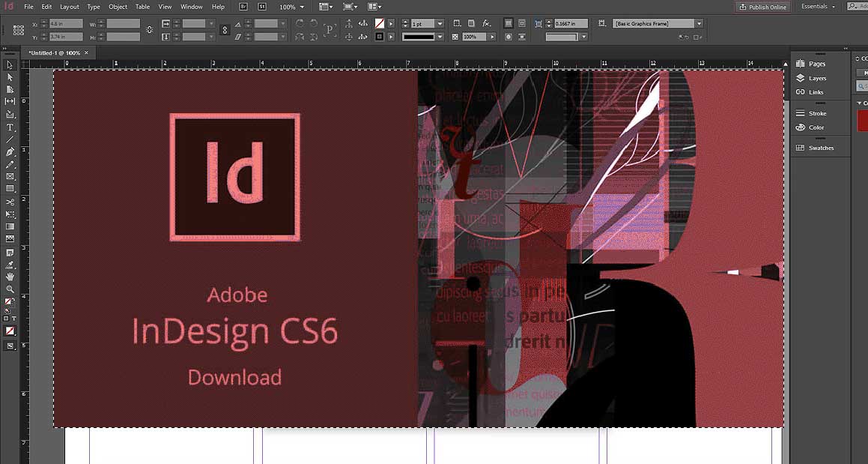Image resolution: width=868 pixels, height=464 pixels.
Task: Toggle the view mode button in toolbox
Action: (10, 346)
